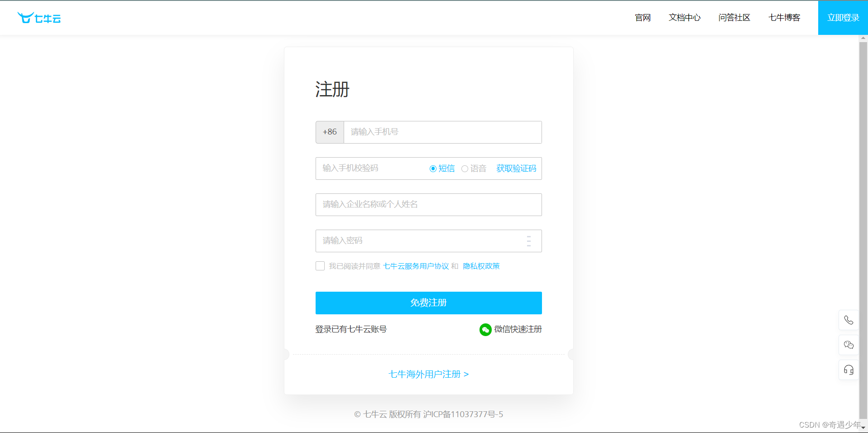Open headset customer service icon
This screenshot has height=433, width=868.
pyautogui.click(x=849, y=370)
